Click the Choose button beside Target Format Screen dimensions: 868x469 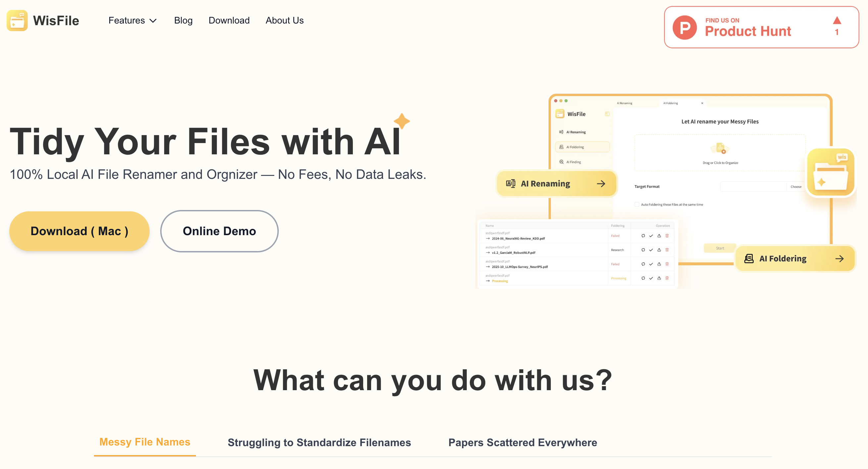(x=796, y=186)
